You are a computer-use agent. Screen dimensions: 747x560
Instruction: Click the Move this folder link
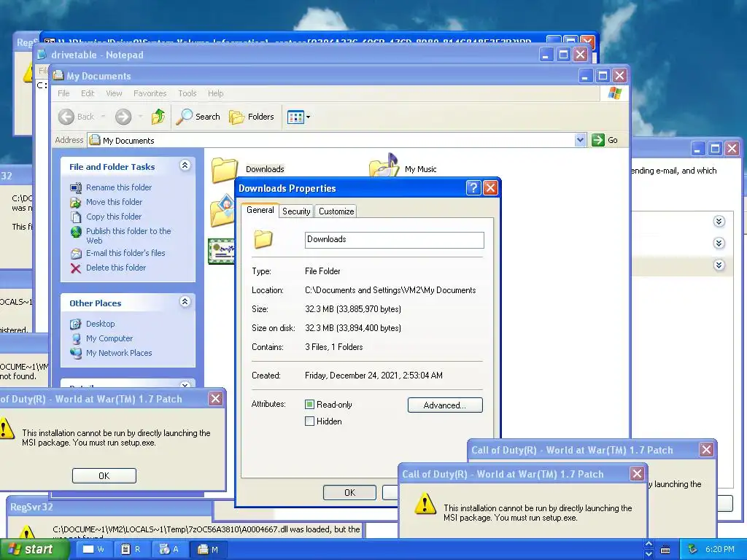pos(114,203)
